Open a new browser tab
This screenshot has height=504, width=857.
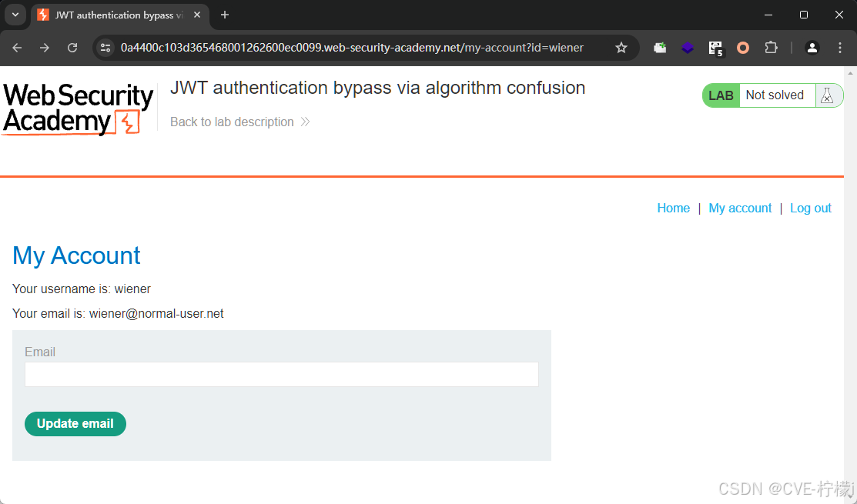click(x=225, y=15)
